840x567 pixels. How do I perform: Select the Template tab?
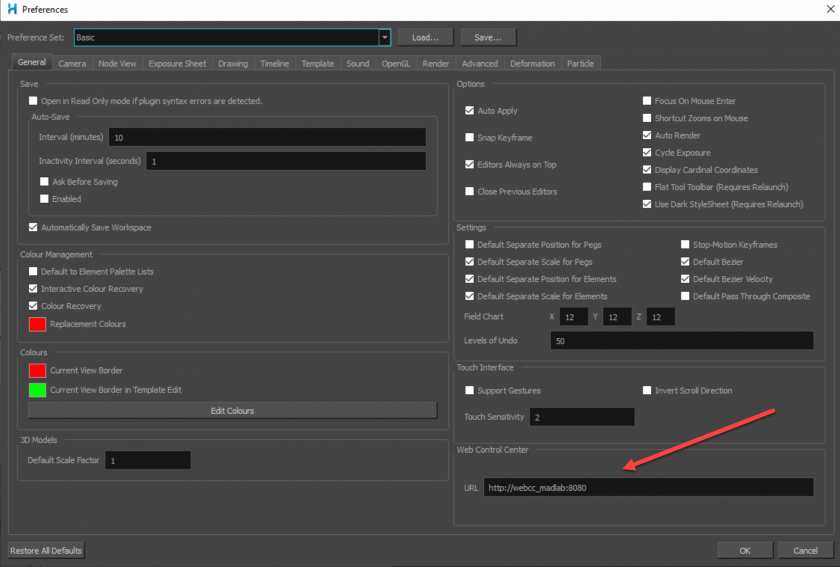318,63
